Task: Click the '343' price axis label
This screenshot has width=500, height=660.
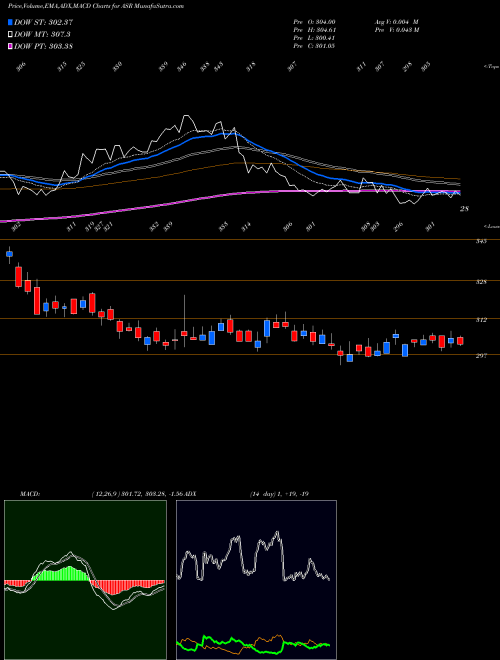Action: (481, 241)
